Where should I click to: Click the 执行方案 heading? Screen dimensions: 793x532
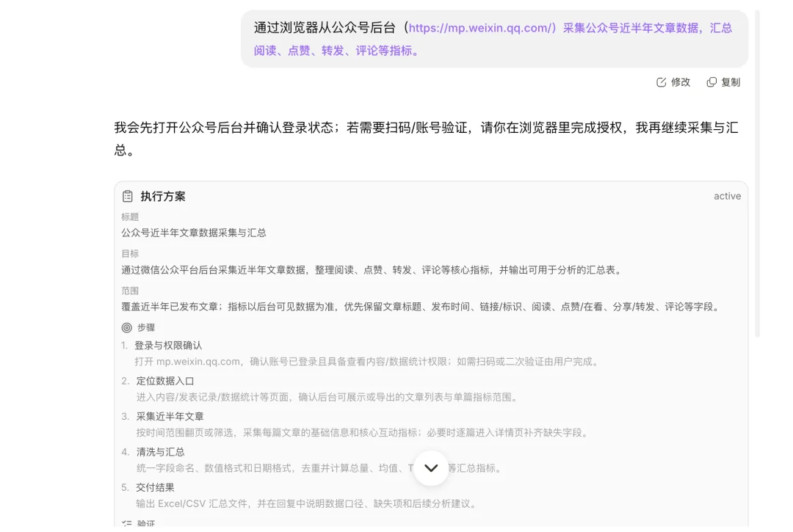tap(163, 196)
